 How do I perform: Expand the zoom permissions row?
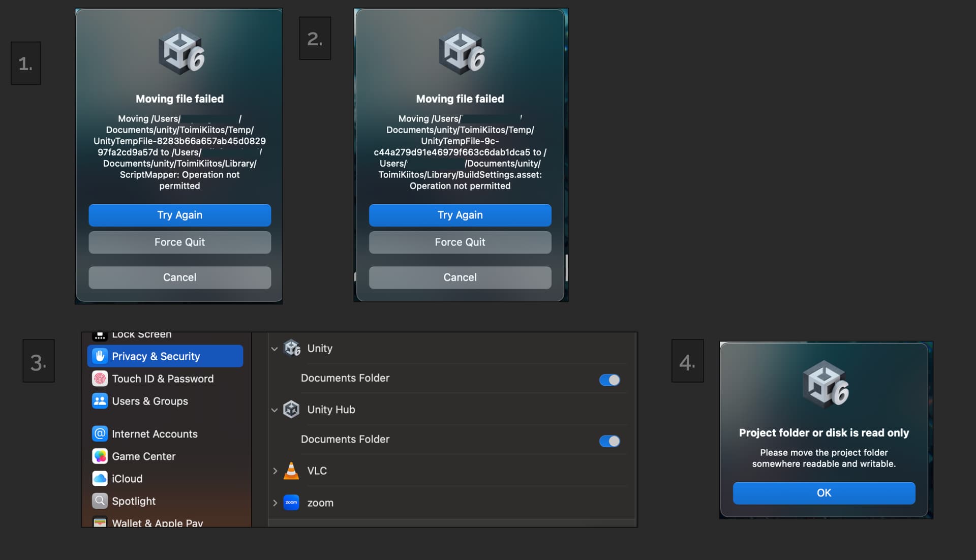point(275,503)
